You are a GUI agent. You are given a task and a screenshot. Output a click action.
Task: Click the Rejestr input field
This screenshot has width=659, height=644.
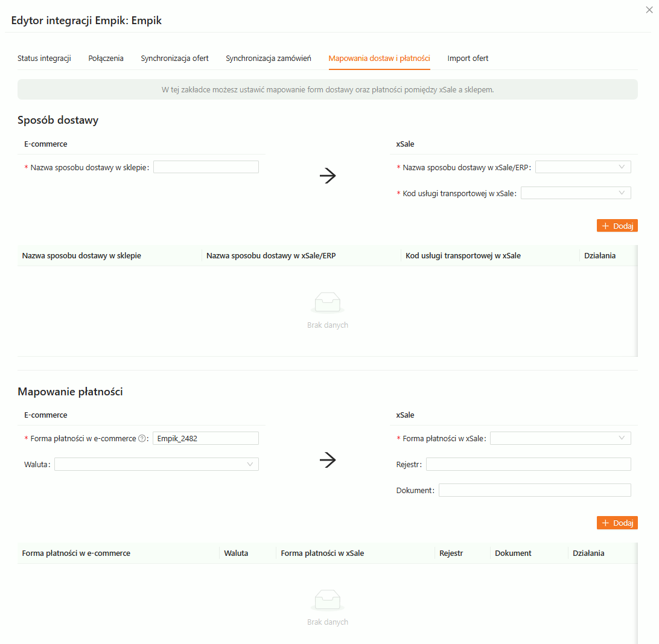[528, 464]
